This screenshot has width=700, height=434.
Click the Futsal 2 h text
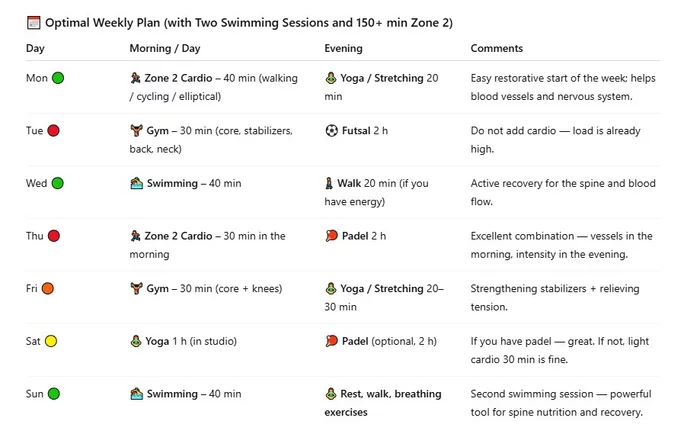(366, 131)
